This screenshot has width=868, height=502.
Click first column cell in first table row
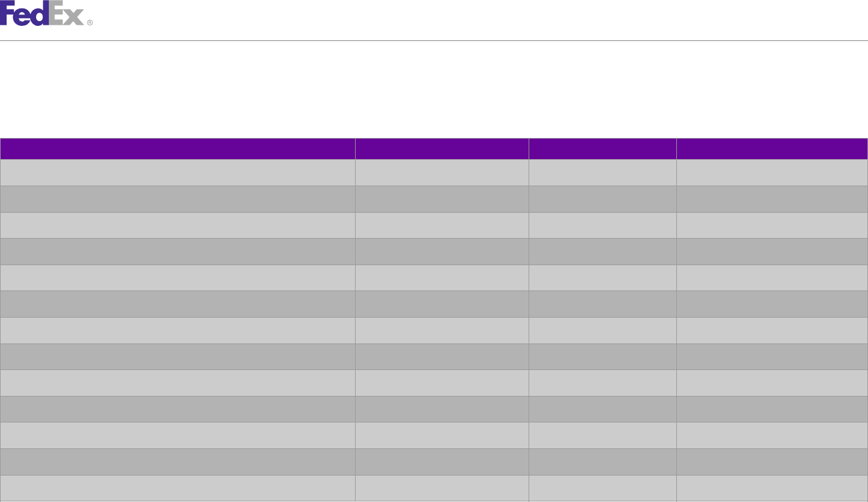coord(177,172)
